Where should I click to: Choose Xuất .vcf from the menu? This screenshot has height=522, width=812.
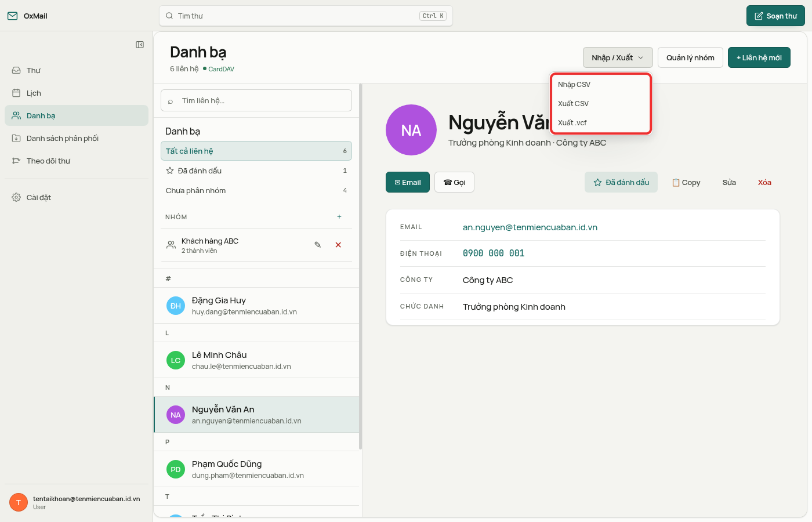(600, 123)
